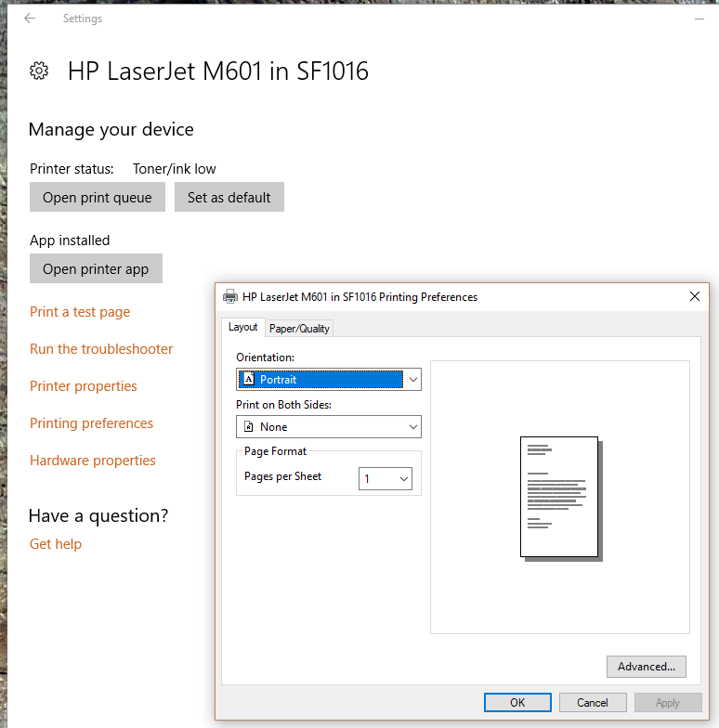Click printer icon in Printing Preferences title
The width and height of the screenshot is (719, 728).
230,296
